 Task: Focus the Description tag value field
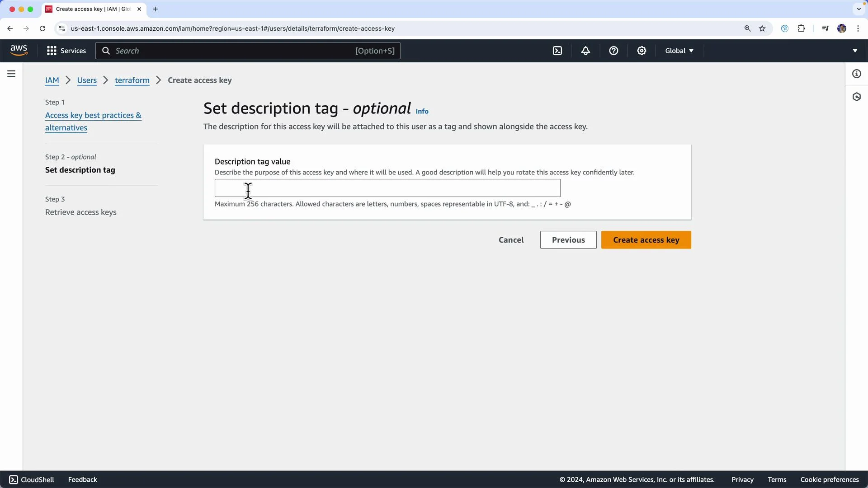pos(387,188)
